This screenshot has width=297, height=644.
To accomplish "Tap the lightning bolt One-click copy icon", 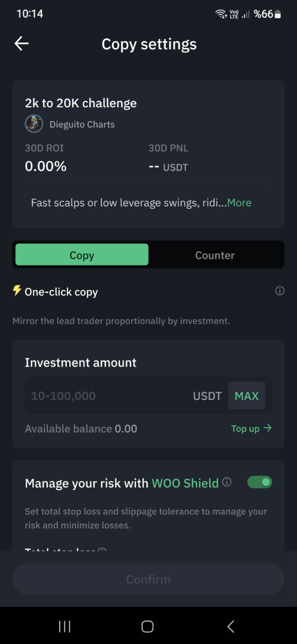I will pos(17,291).
